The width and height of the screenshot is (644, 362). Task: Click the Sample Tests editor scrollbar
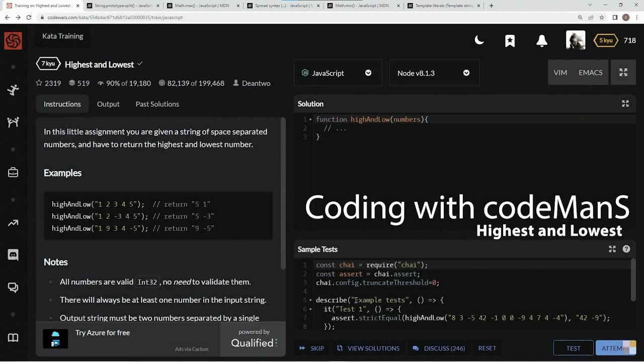pyautogui.click(x=633, y=280)
